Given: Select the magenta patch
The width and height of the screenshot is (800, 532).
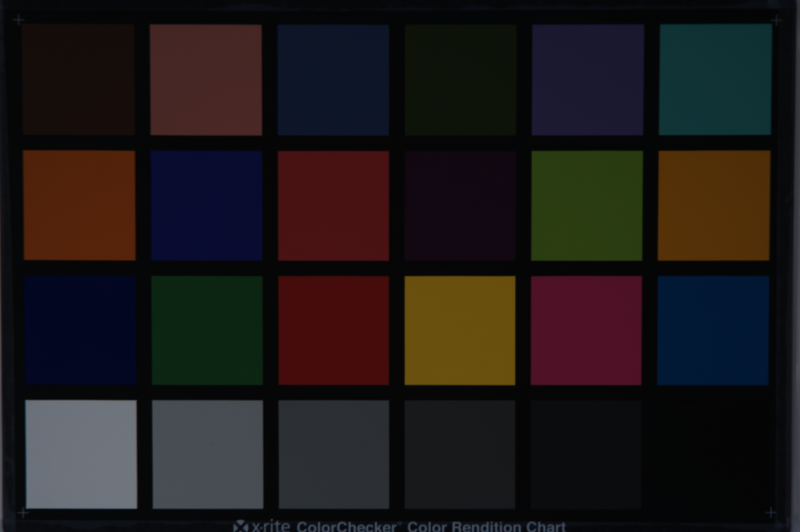Looking at the screenshot, I should pyautogui.click(x=586, y=331).
